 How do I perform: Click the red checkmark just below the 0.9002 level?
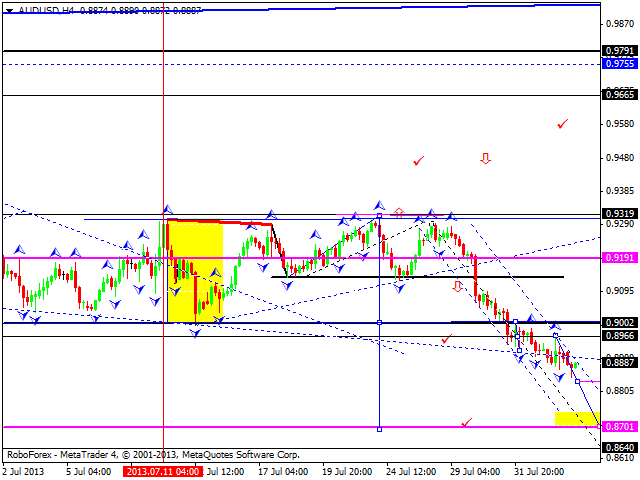pyautogui.click(x=446, y=339)
